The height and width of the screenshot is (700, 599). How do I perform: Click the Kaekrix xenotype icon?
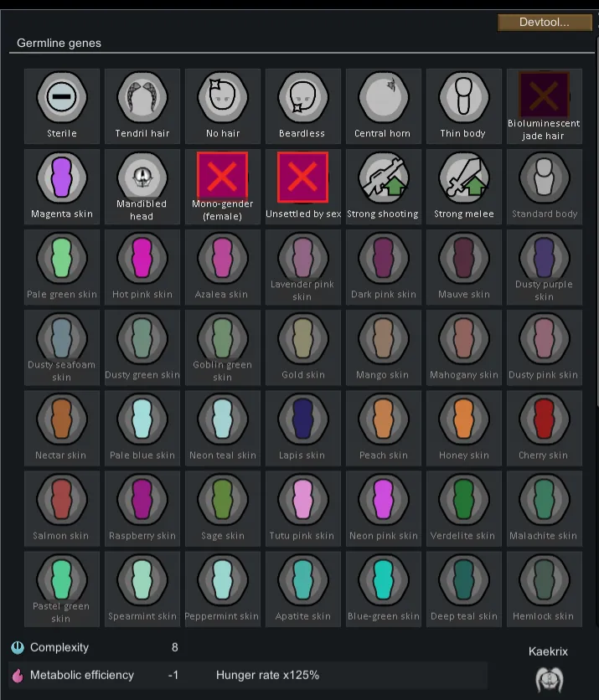[x=549, y=679]
